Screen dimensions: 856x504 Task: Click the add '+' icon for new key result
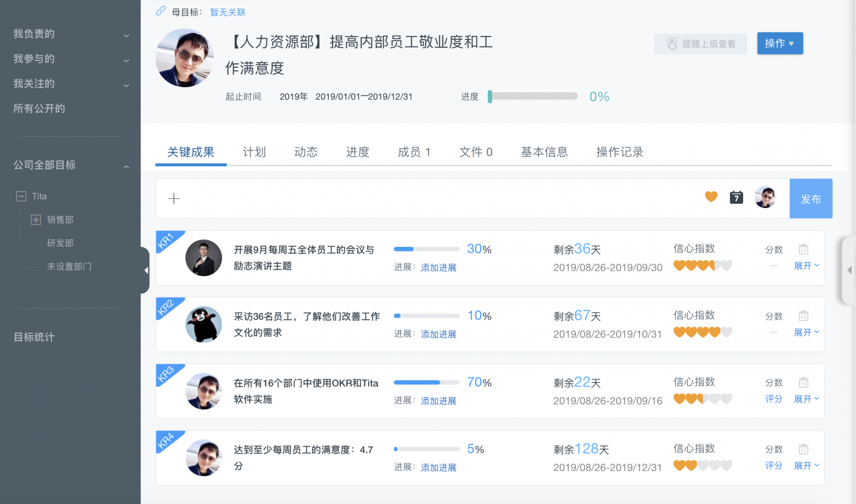coord(174,198)
